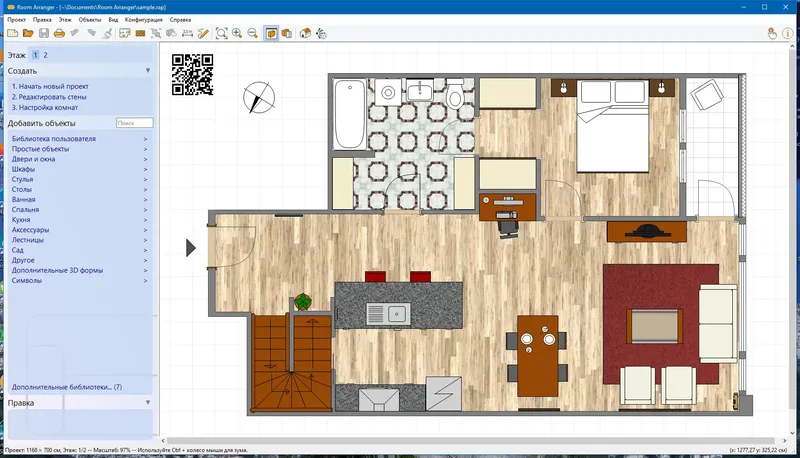
Task: Expand Кухня category
Action: coord(80,220)
